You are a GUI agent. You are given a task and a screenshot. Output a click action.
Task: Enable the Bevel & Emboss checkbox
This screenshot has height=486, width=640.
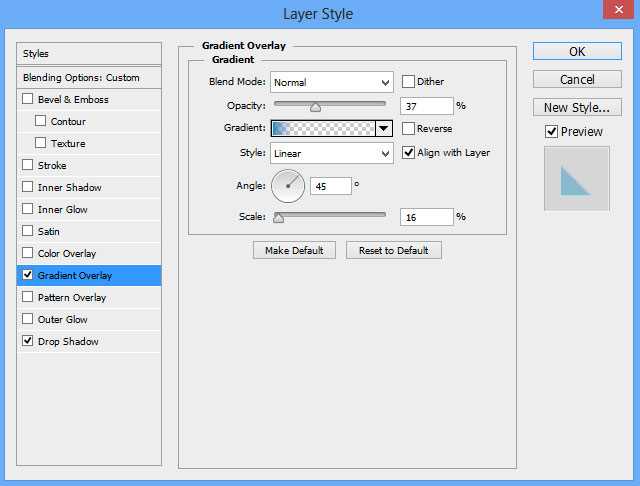(x=27, y=99)
